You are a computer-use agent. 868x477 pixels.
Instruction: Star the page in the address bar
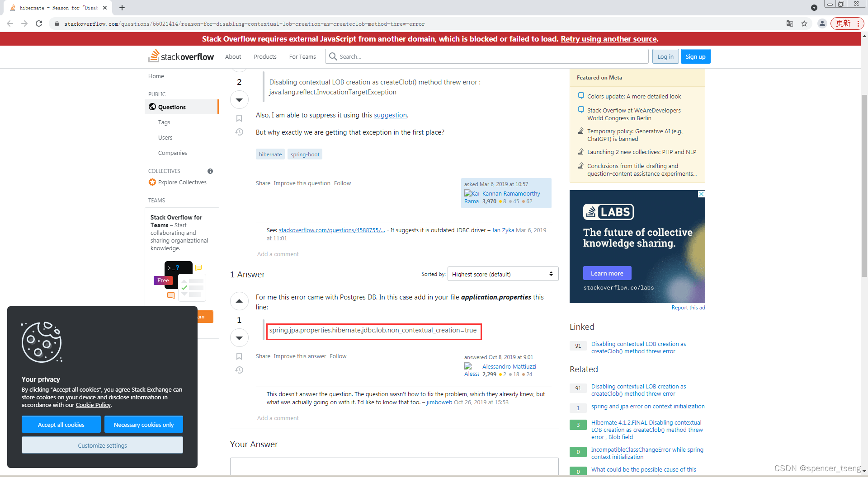[x=805, y=23]
